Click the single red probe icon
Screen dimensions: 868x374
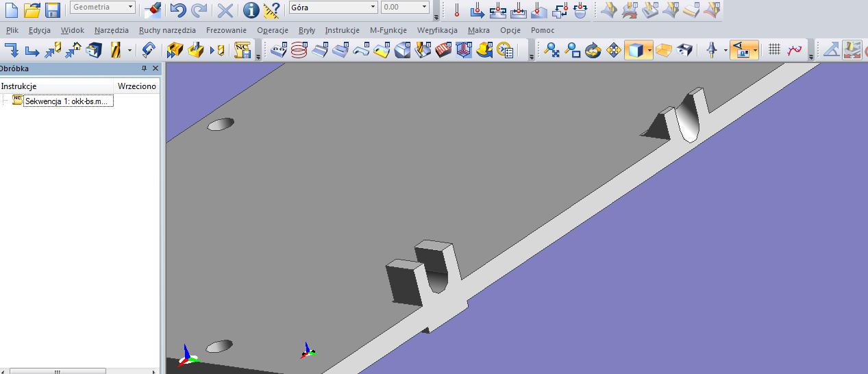(x=457, y=10)
